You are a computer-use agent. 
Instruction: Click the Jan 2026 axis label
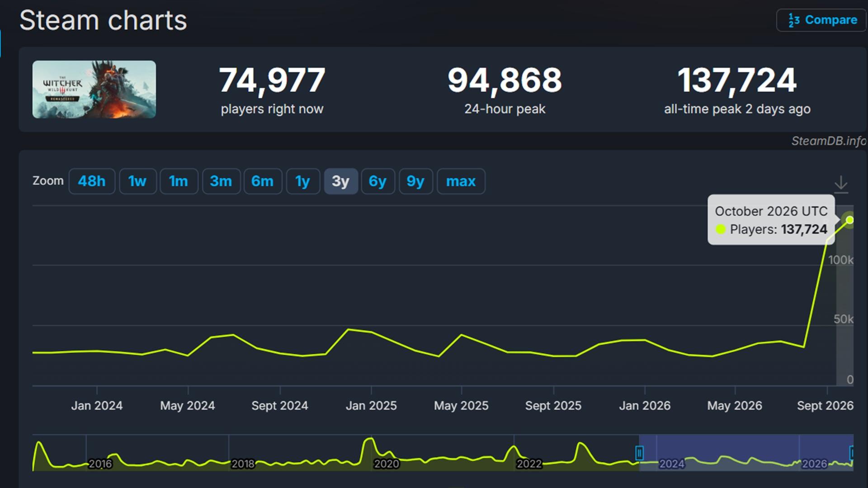(x=645, y=406)
